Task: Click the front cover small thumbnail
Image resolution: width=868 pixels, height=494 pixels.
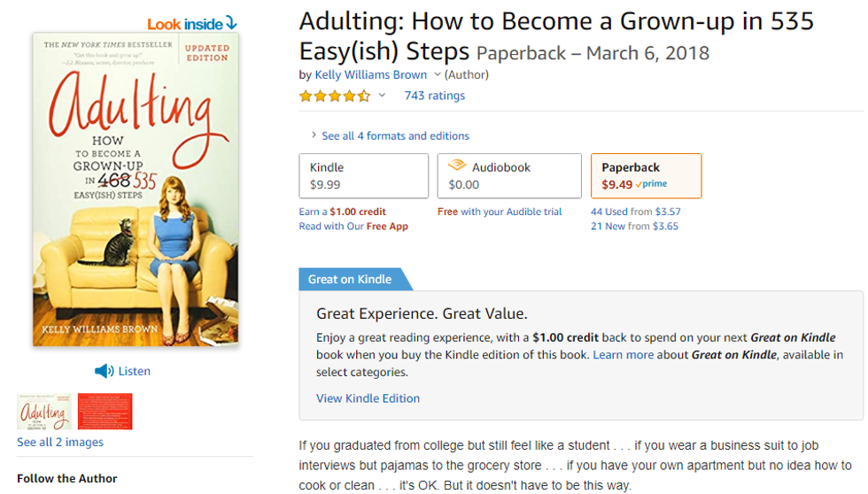Action: point(44,412)
